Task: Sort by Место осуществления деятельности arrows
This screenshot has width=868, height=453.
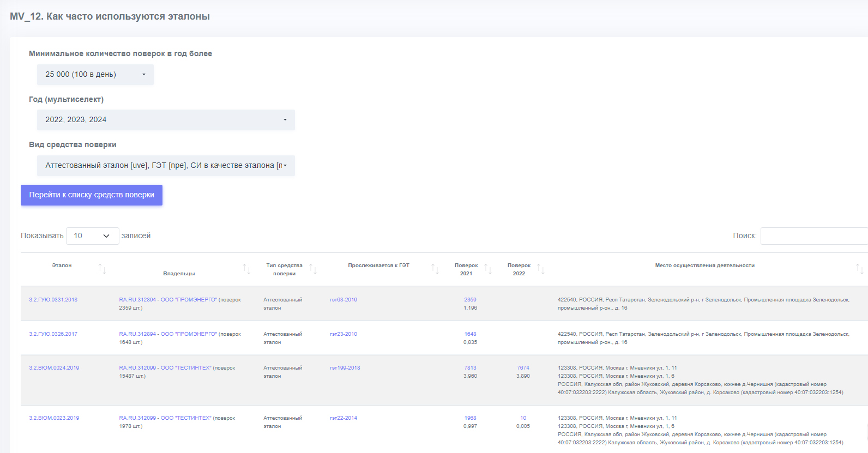Action: pyautogui.click(x=859, y=269)
